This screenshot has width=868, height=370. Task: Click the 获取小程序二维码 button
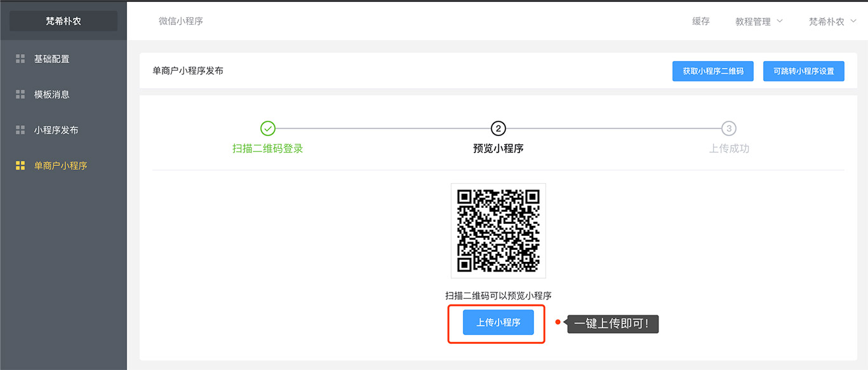pos(713,71)
